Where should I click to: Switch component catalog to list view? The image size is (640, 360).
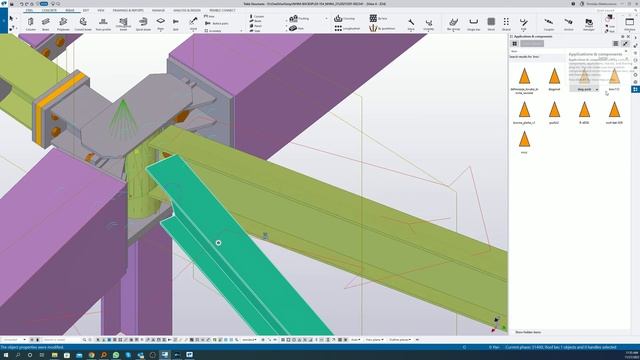coord(616,44)
